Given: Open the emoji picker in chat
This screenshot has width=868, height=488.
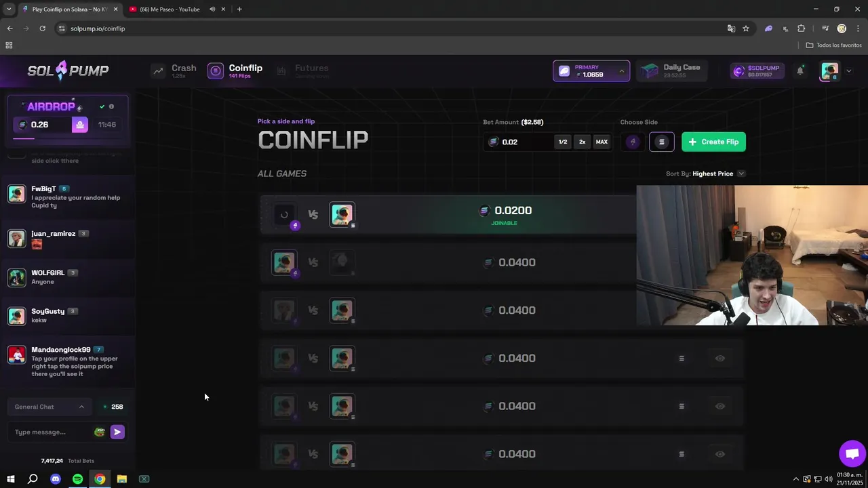Looking at the screenshot, I should [100, 432].
